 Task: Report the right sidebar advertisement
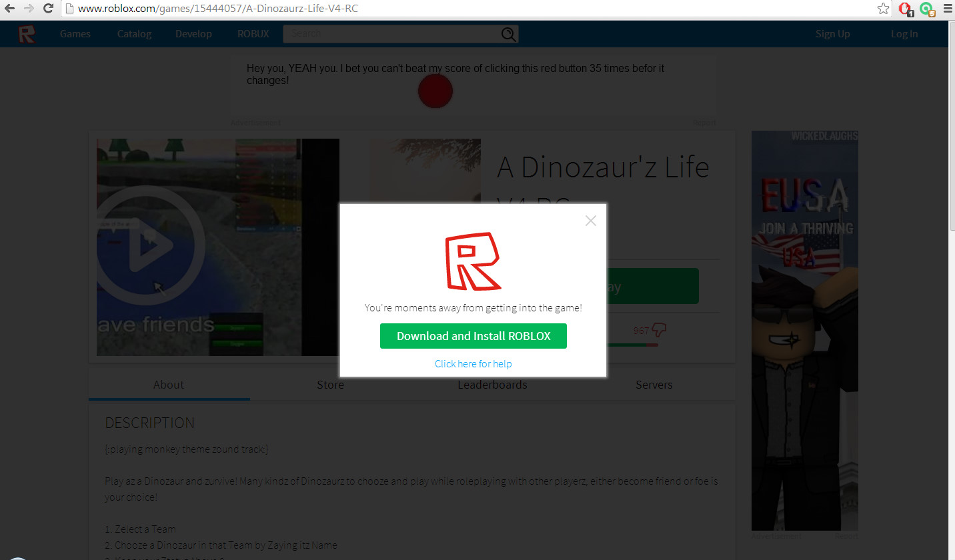[846, 536]
